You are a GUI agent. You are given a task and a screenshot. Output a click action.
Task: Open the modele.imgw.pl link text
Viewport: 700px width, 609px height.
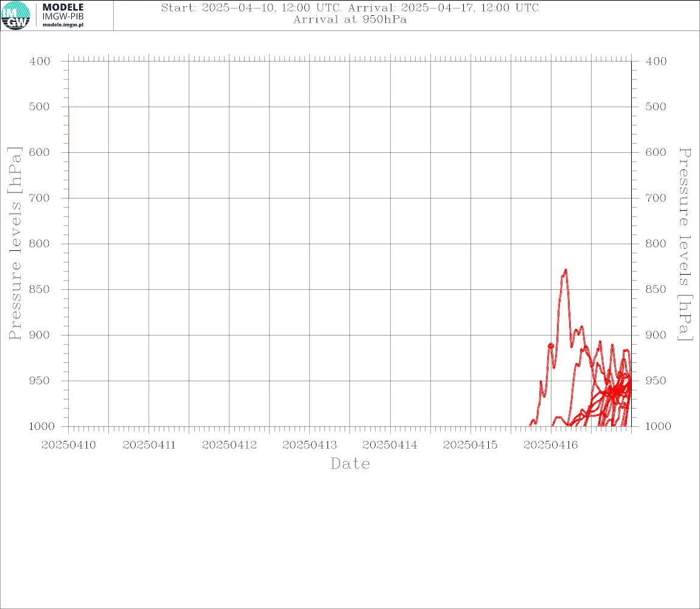63,25
